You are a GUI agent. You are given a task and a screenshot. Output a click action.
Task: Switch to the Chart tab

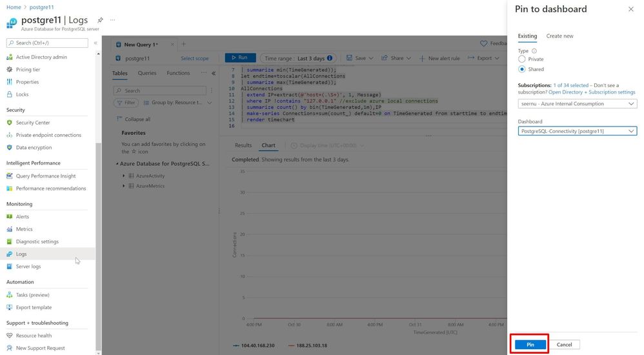(x=268, y=145)
